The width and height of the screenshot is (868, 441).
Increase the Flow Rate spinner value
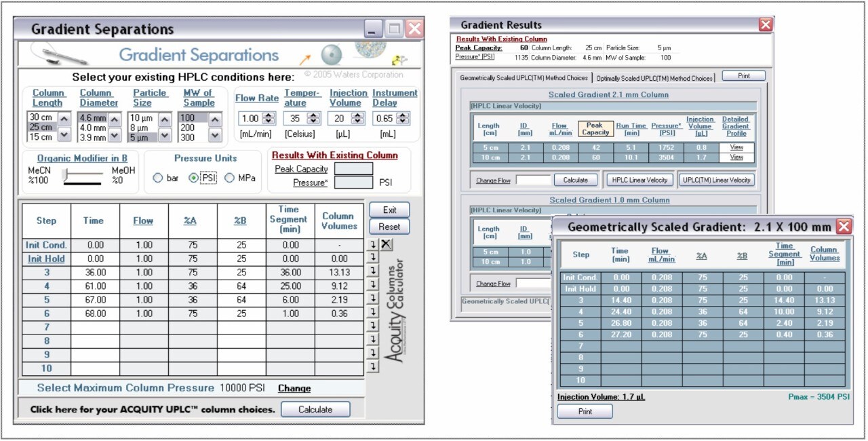coord(269,115)
